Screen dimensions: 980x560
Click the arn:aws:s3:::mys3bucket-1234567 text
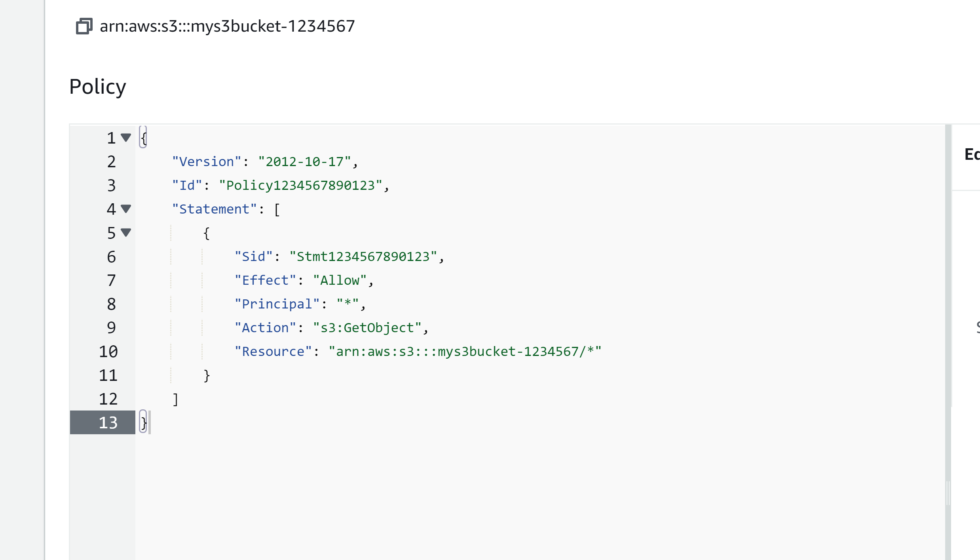click(227, 26)
